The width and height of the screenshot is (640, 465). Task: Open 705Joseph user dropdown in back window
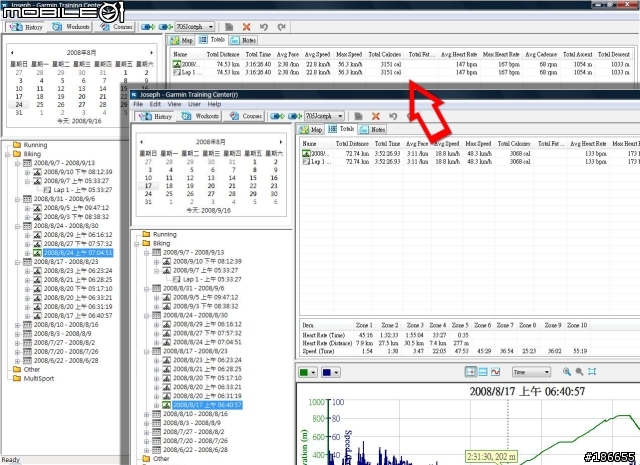(195, 27)
